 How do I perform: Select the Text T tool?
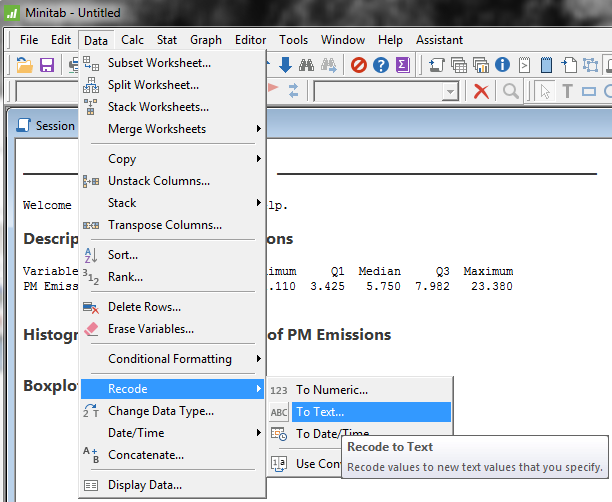tap(567, 92)
